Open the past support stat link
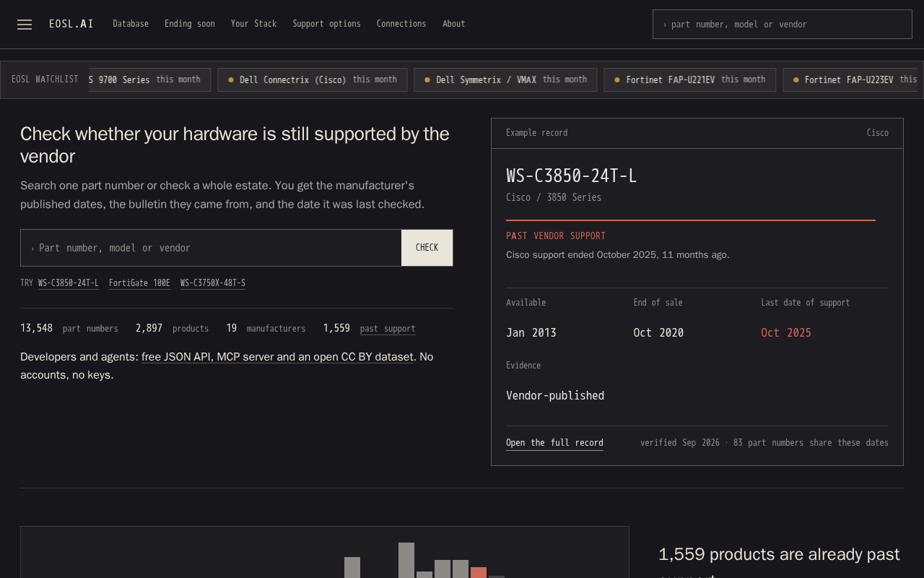This screenshot has width=924, height=578. 388,329
